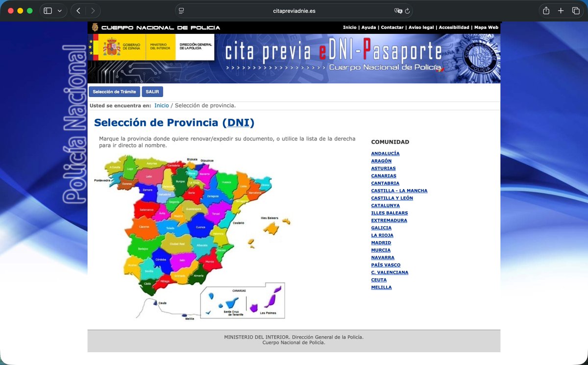Select the CEUTA link in community list
588x365 pixels.
coord(379,280)
